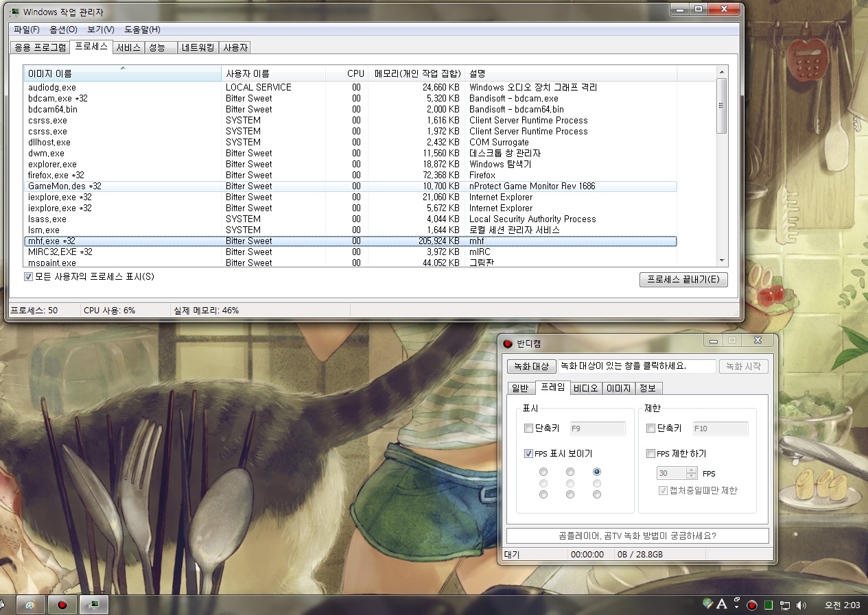The width and height of the screenshot is (868, 615).
Task: Open the 보기(V) menu
Action: tap(101, 29)
